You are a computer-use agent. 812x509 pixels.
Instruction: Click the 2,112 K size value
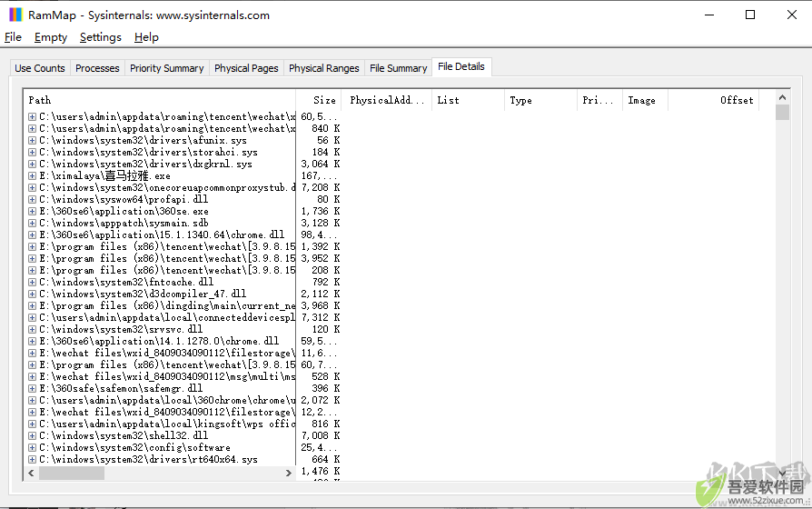(321, 294)
